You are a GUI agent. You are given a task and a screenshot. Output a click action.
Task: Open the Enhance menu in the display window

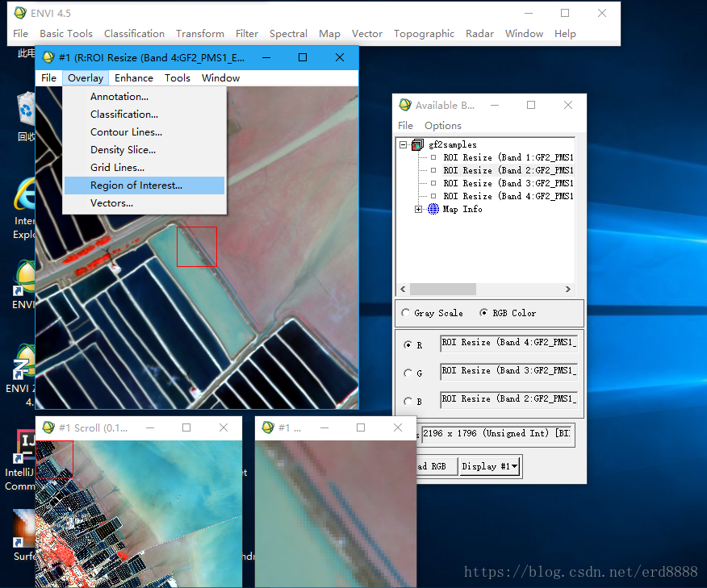click(134, 78)
